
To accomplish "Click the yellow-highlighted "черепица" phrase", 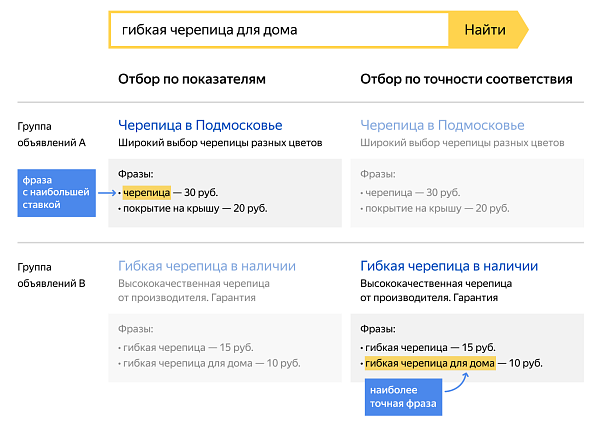I will tap(147, 191).
